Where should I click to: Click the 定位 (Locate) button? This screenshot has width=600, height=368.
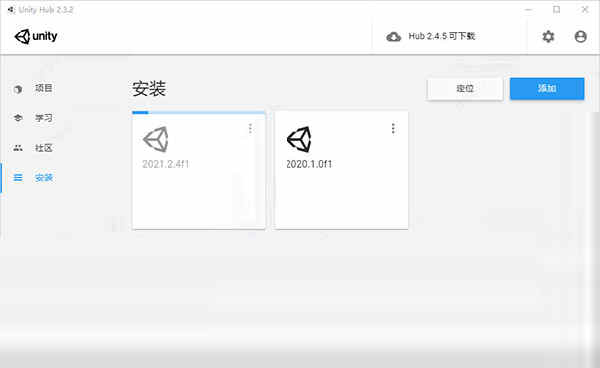pyautogui.click(x=465, y=89)
